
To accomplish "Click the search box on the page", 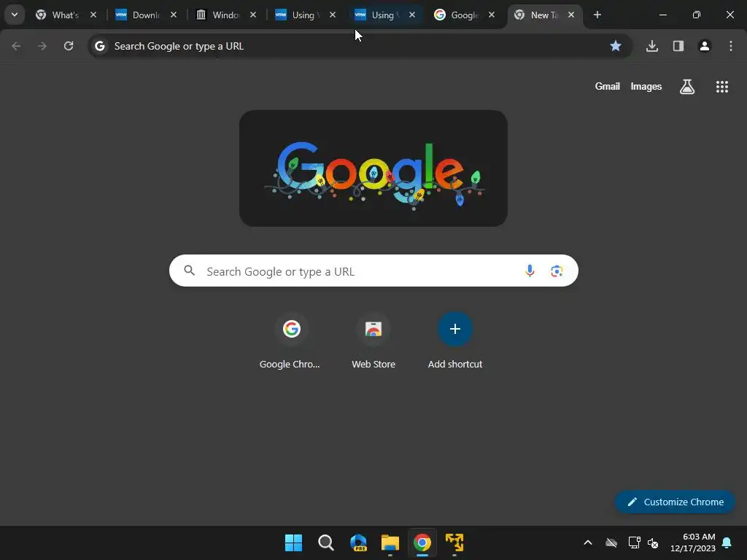I will (374, 271).
